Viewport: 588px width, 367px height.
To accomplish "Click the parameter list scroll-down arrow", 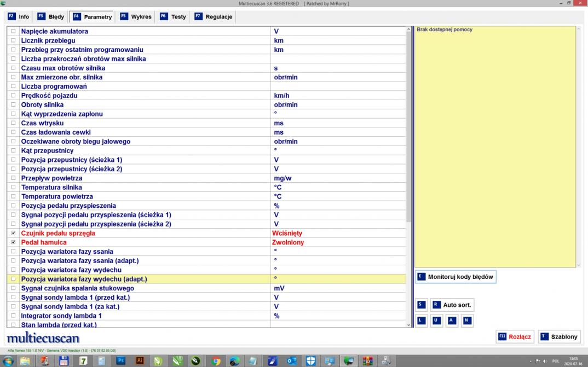I will [x=408, y=324].
